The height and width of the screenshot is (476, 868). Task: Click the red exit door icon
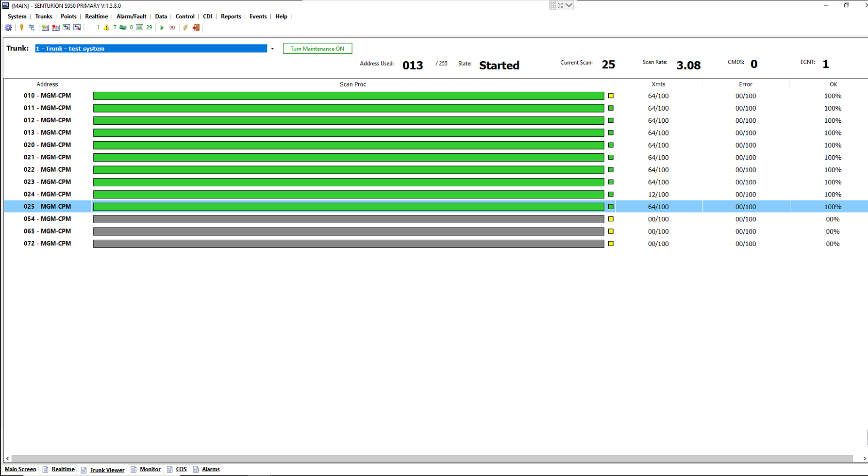[x=196, y=28]
